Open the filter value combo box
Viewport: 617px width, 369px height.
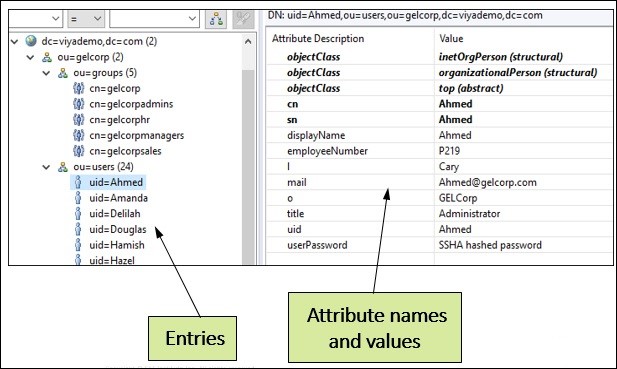click(x=154, y=18)
